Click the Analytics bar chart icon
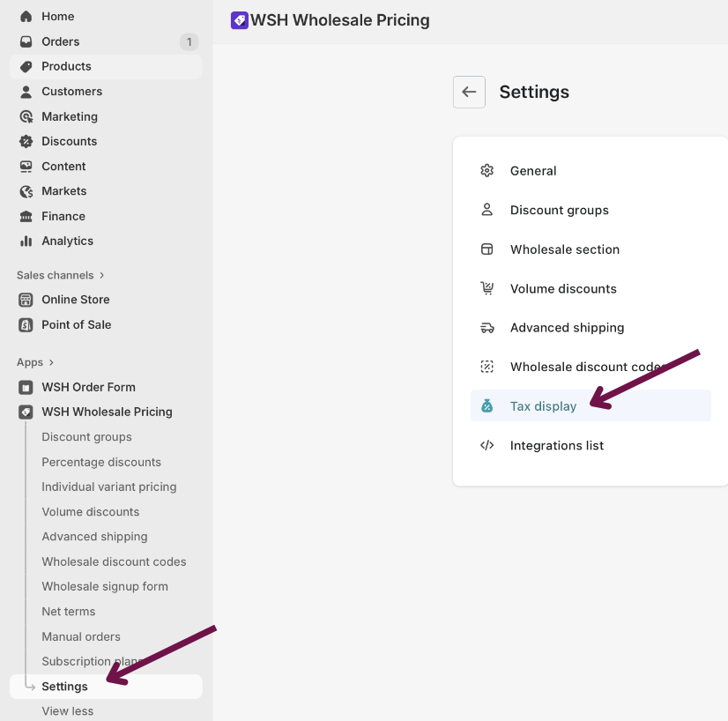728x721 pixels. [26, 241]
